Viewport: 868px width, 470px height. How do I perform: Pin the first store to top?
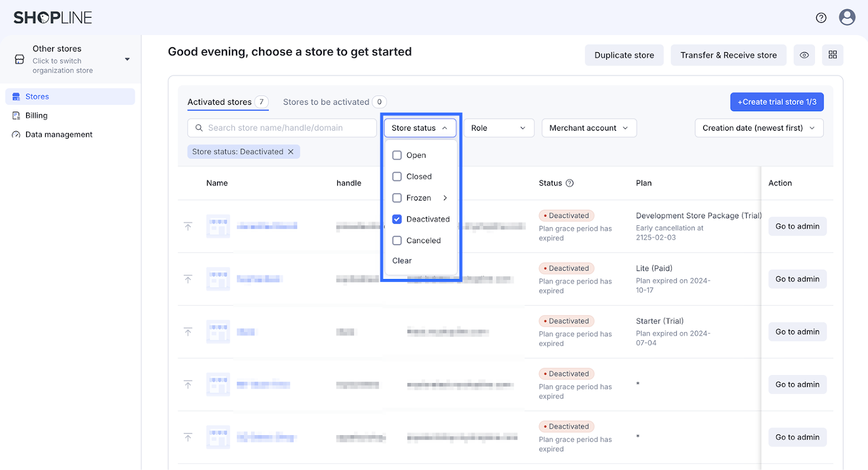188,226
